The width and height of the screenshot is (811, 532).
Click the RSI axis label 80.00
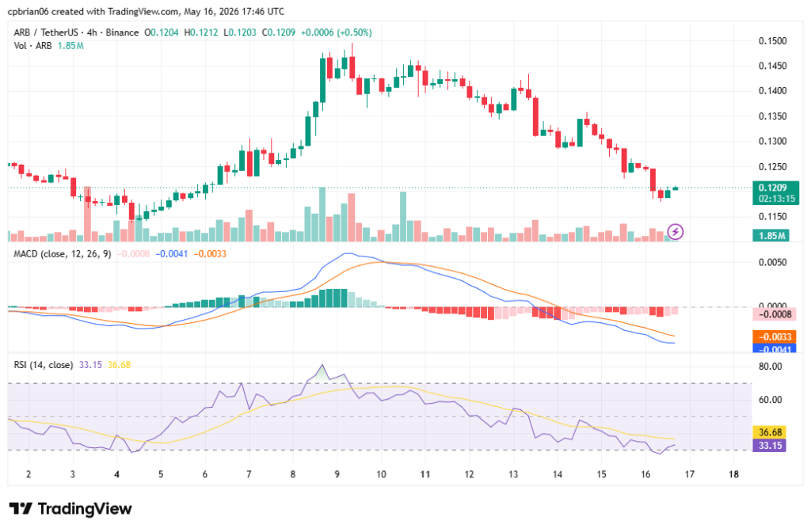[x=770, y=367]
